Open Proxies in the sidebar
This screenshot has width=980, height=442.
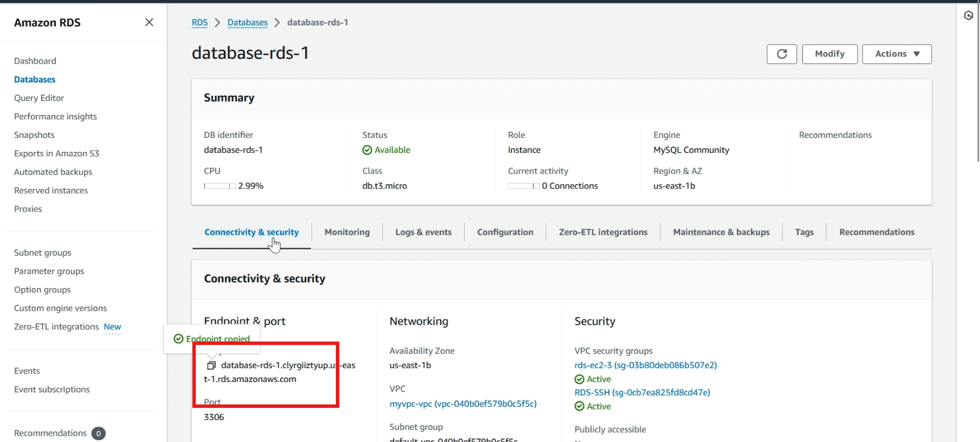click(x=28, y=208)
